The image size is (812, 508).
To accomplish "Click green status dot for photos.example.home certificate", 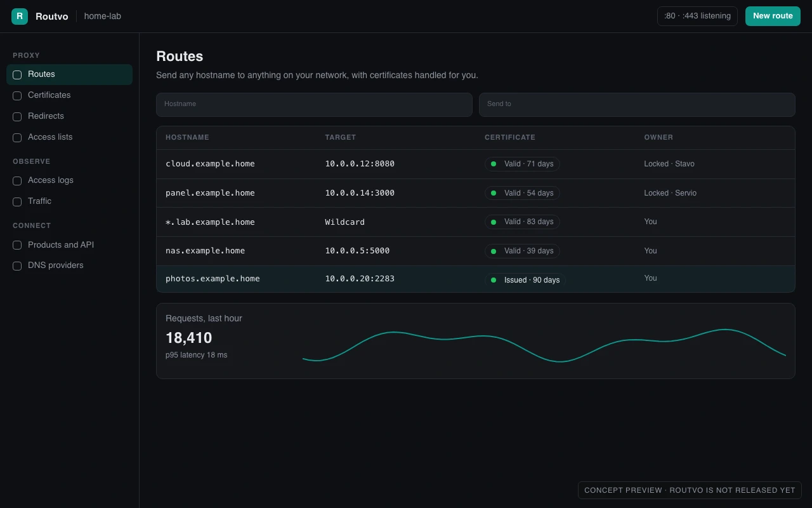I will click(x=494, y=279).
